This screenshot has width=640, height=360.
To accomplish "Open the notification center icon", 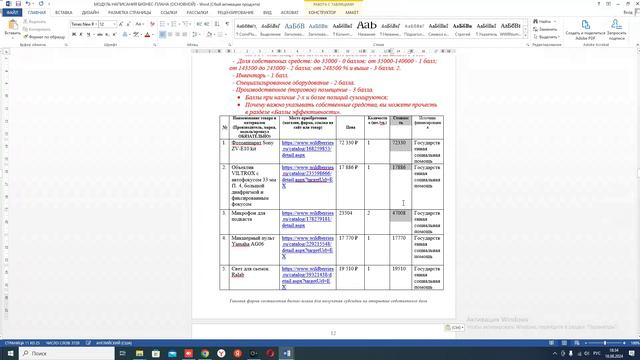I will [631, 353].
